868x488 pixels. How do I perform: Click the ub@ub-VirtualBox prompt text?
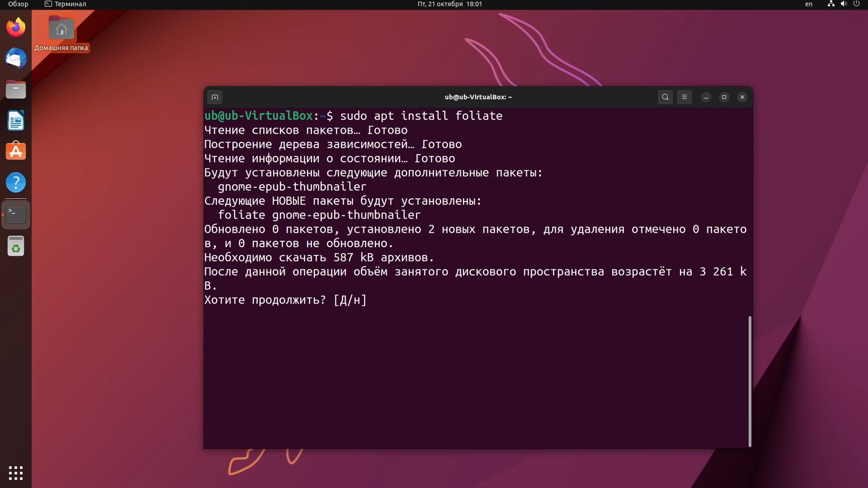[x=259, y=116]
